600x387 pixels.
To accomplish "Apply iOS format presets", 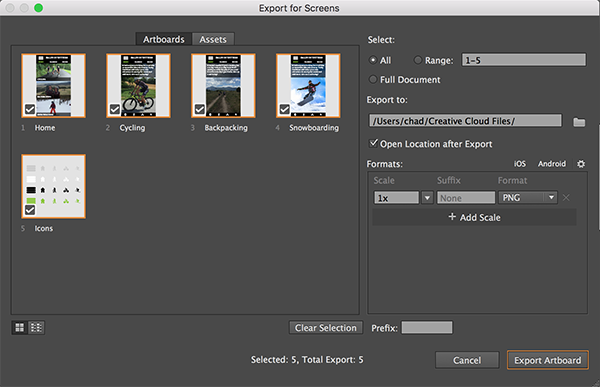I will click(x=520, y=164).
